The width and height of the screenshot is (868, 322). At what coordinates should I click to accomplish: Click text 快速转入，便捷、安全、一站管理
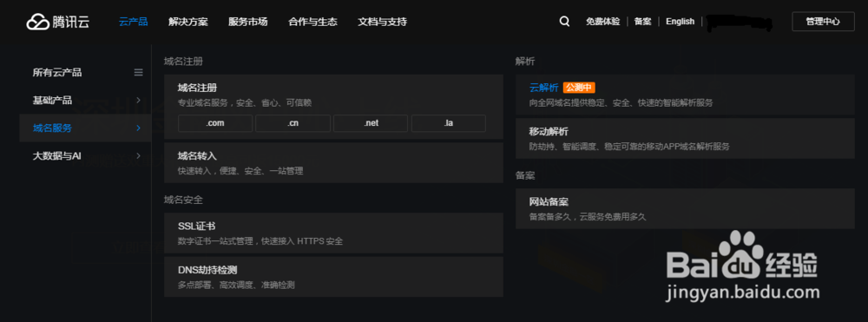tap(240, 172)
